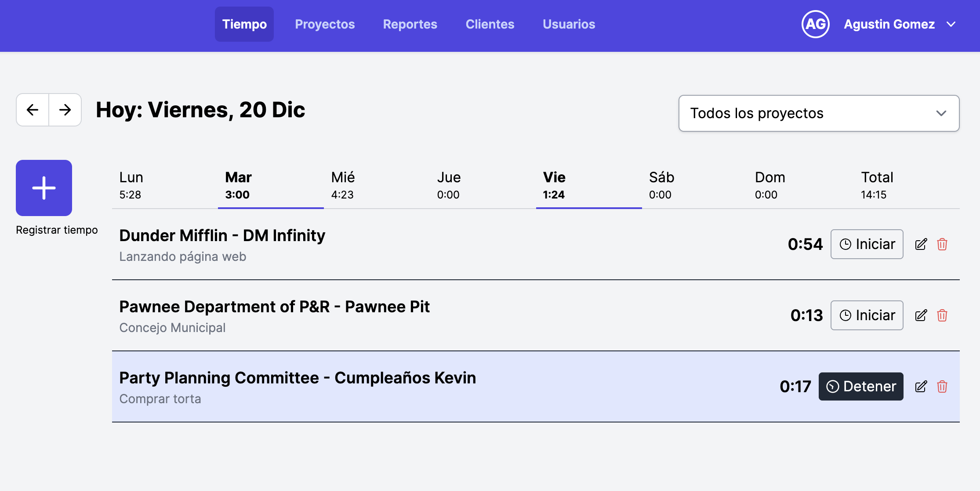Click the AG avatar circle
This screenshot has height=491, width=980.
tap(815, 24)
